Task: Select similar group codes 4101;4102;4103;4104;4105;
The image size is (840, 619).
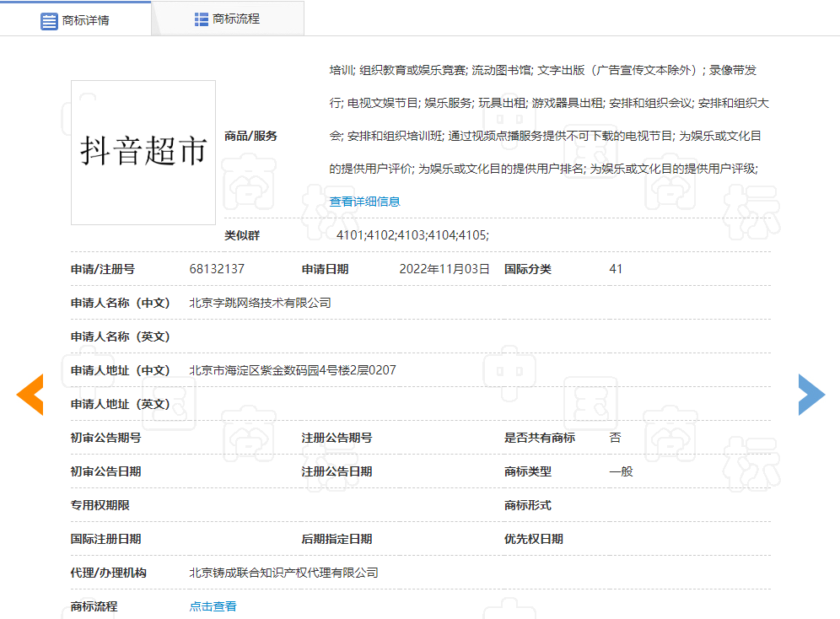Action: 412,235
